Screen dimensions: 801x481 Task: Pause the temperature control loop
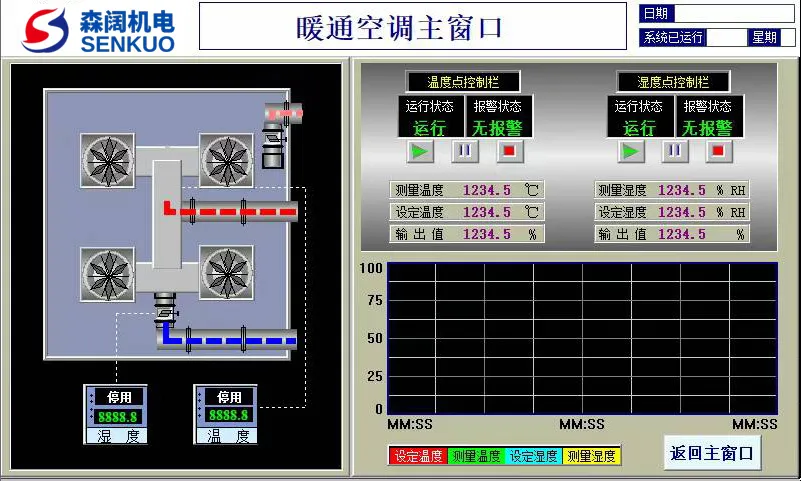465,151
